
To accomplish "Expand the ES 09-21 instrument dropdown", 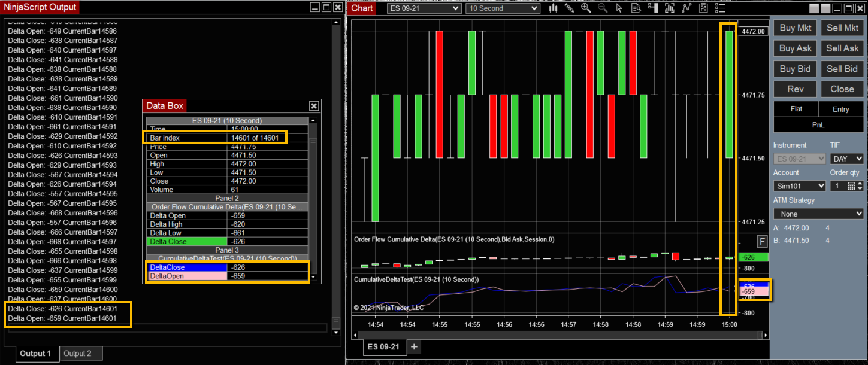I will point(424,8).
